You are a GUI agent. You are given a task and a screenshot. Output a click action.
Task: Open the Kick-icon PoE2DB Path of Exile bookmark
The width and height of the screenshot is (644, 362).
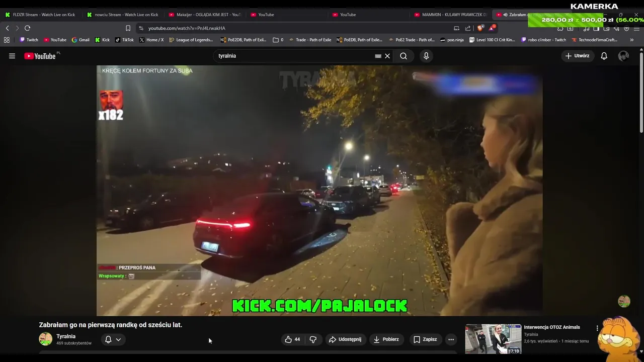pos(244,40)
